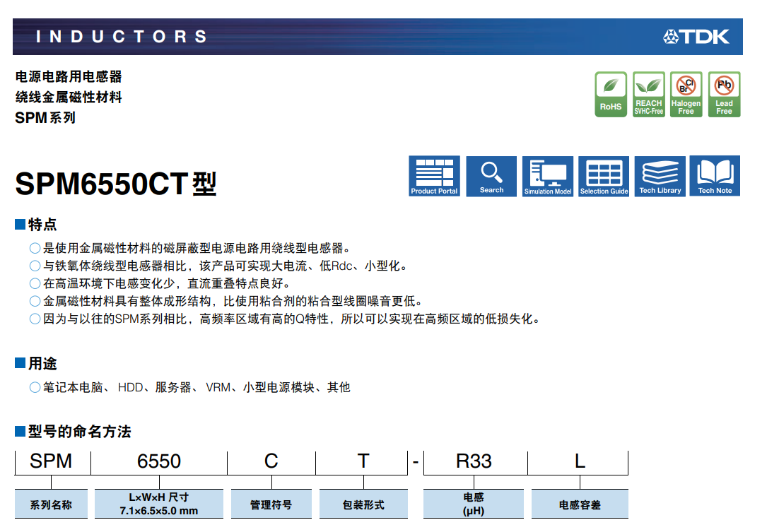Select the 系列名称 label box
The width and height of the screenshot is (767, 532).
pos(51,504)
